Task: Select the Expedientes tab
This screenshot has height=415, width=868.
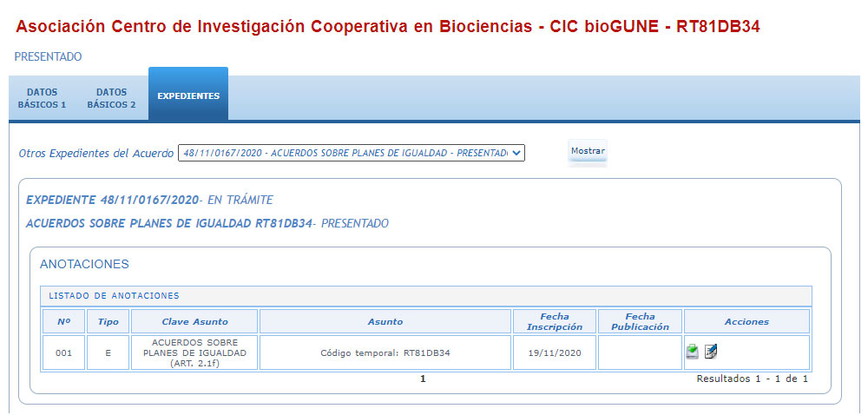Action: click(188, 96)
